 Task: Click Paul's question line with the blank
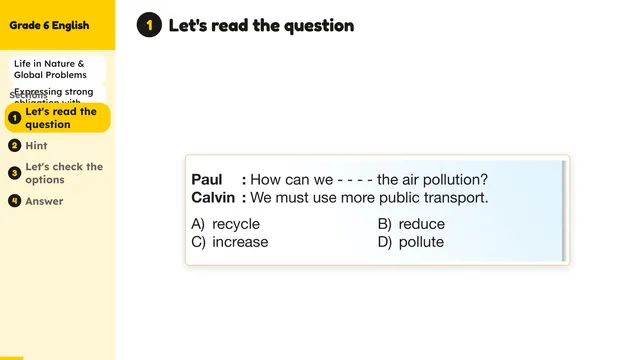340,180
